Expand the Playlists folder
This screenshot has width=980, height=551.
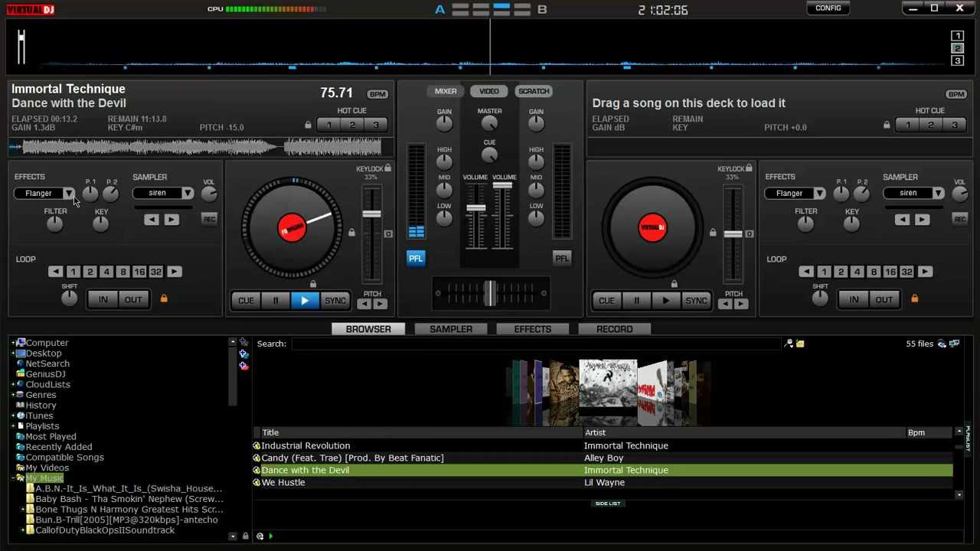coord(13,426)
